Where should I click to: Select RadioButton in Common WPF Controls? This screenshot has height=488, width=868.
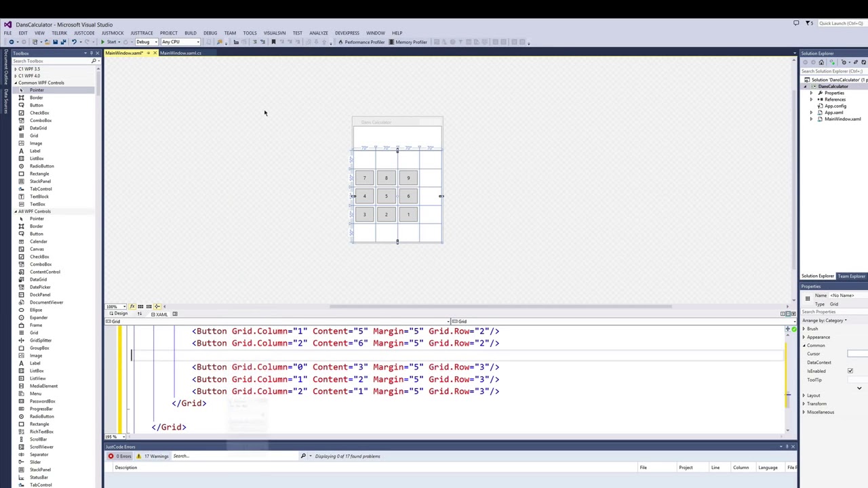[x=41, y=166]
